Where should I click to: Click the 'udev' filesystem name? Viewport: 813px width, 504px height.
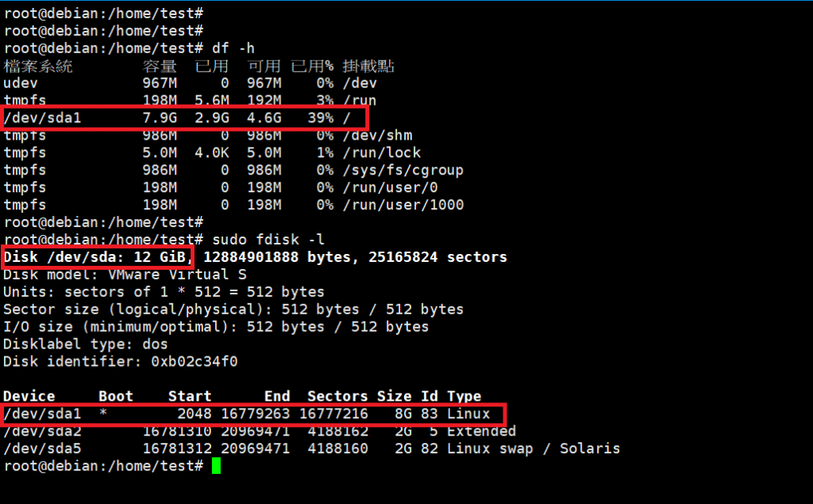point(21,83)
